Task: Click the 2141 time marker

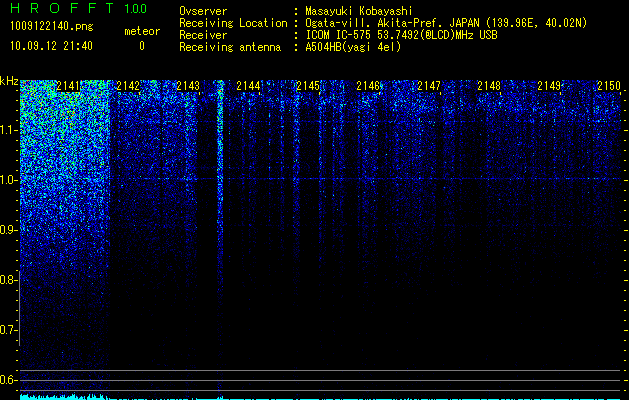Action: pyautogui.click(x=68, y=86)
